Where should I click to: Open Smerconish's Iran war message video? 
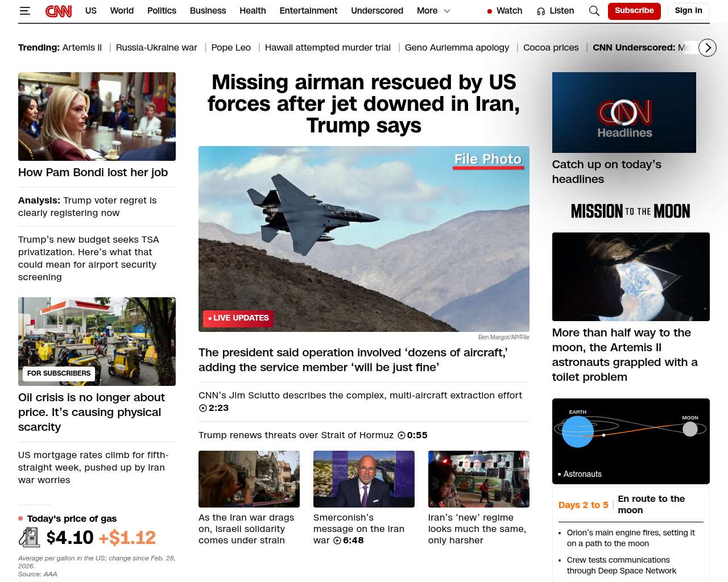click(363, 479)
